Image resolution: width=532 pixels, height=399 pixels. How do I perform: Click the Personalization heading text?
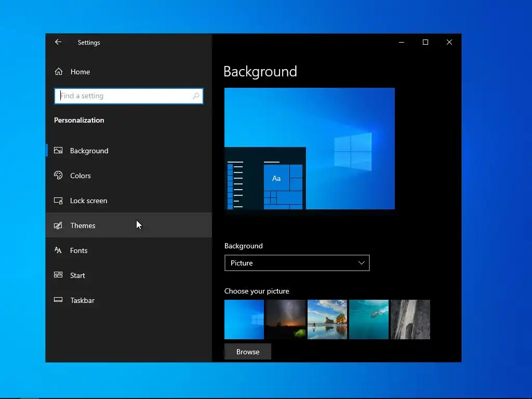click(x=79, y=120)
